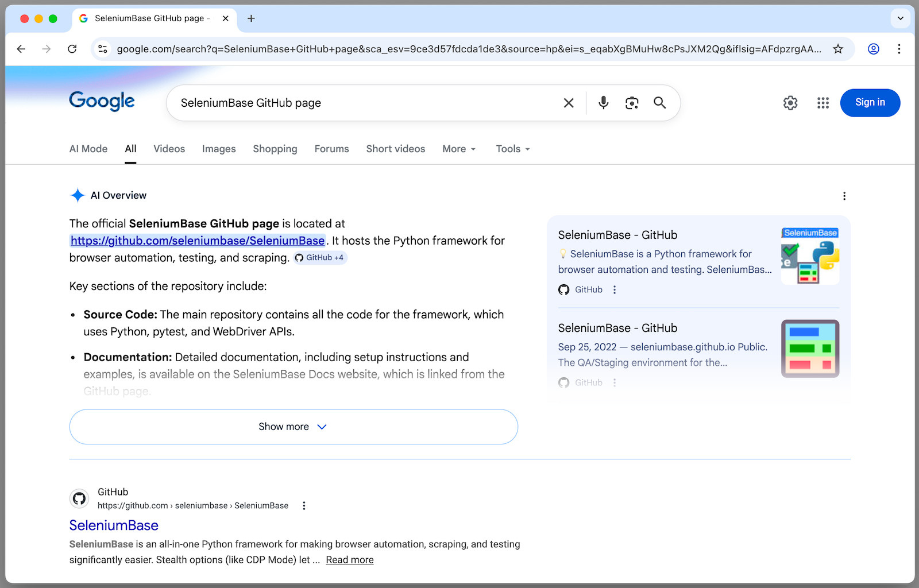919x588 pixels.
Task: Expand the More search categories dropdown
Action: (458, 149)
